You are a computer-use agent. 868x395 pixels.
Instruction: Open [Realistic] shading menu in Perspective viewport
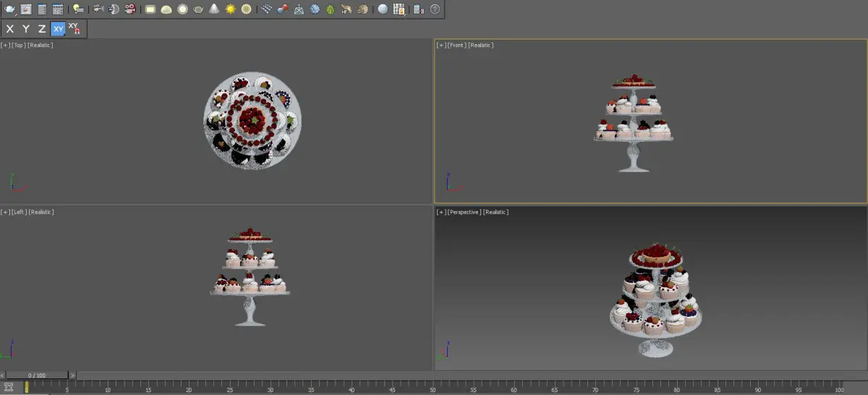[495, 212]
